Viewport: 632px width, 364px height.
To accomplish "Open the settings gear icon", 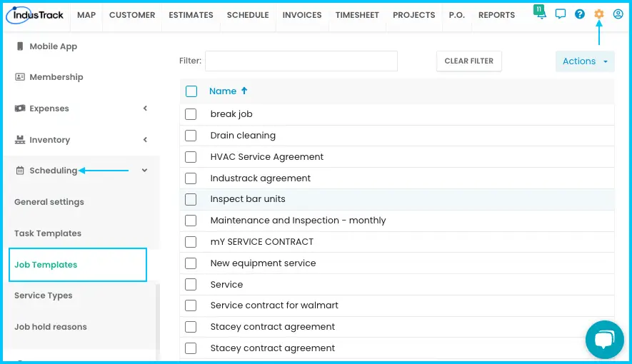I will click(599, 14).
